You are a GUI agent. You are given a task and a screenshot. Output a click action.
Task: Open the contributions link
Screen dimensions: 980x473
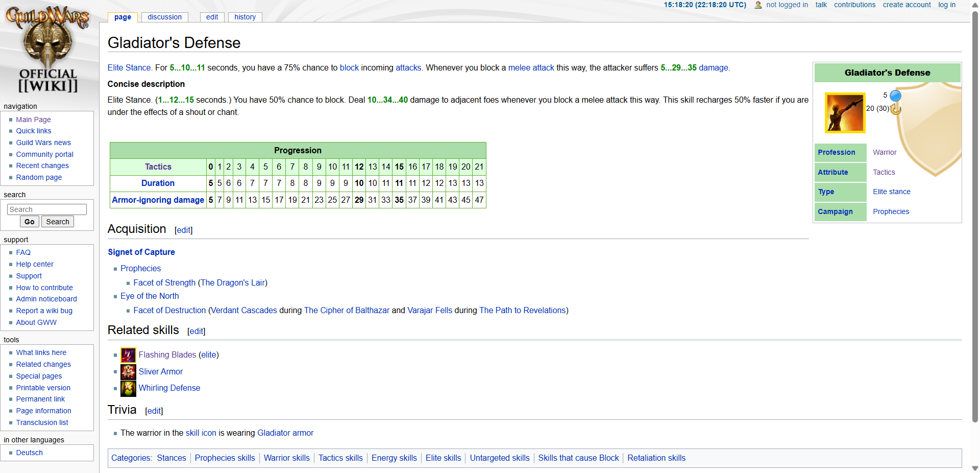click(x=854, y=5)
